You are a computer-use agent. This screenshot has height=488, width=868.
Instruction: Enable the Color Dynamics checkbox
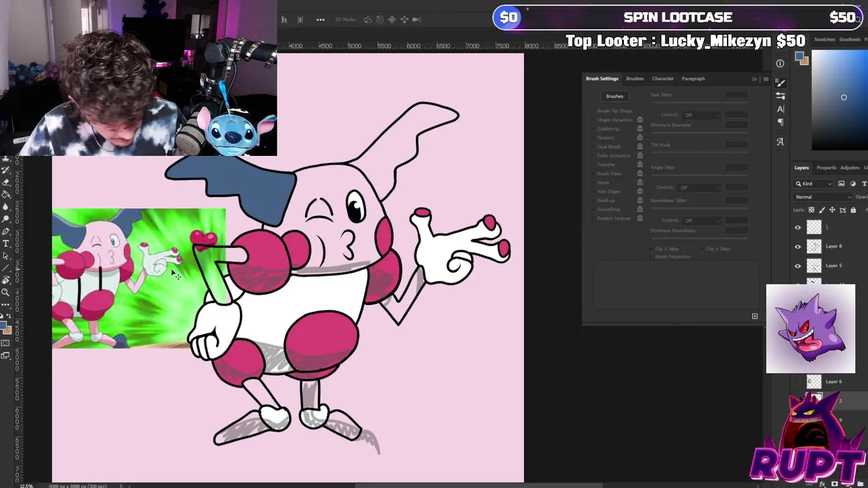(x=592, y=155)
